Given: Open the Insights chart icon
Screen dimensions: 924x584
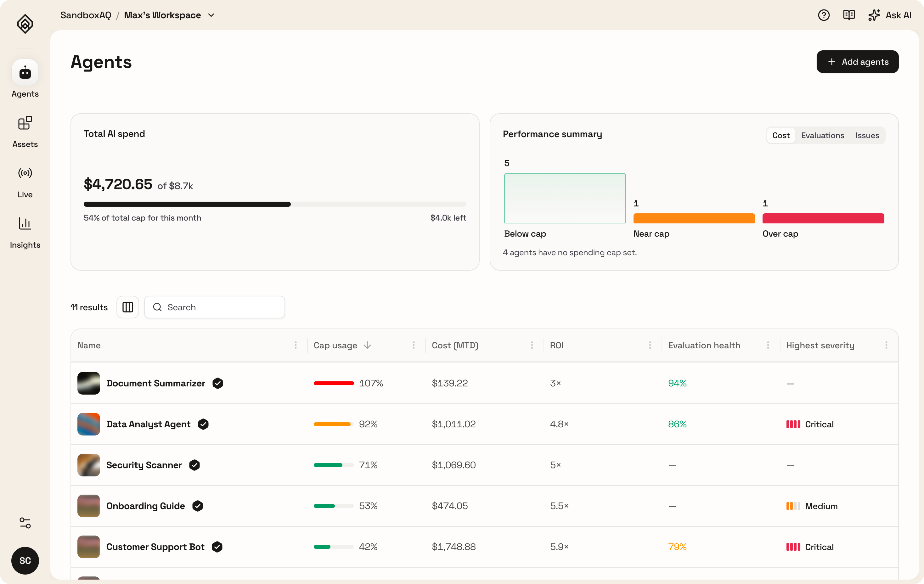Looking at the screenshot, I should click(25, 223).
